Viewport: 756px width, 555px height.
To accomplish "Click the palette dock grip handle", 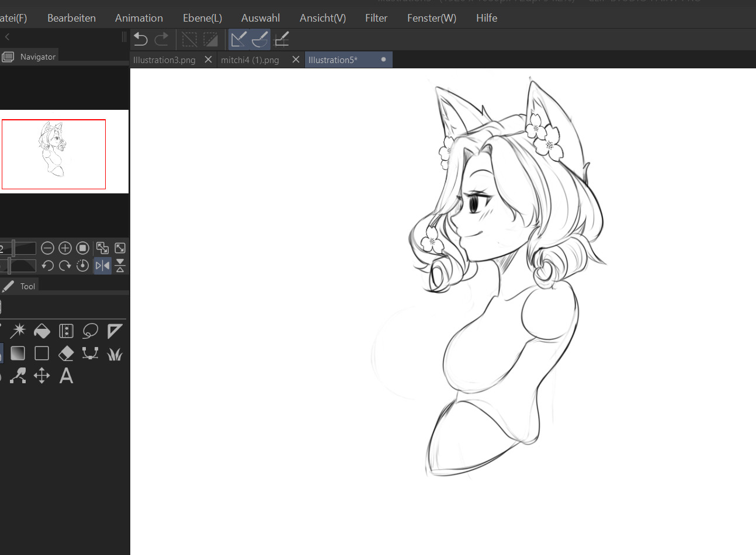I will point(124,37).
